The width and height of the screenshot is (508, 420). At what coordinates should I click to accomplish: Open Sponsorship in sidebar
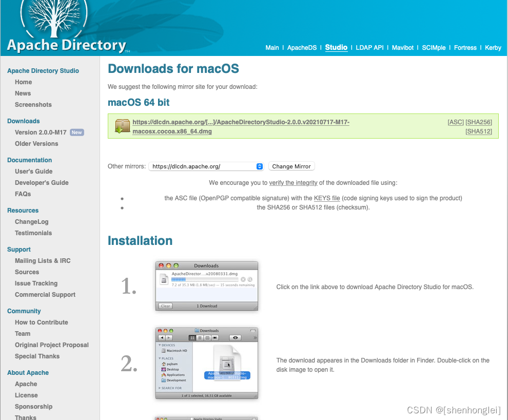[33, 407]
